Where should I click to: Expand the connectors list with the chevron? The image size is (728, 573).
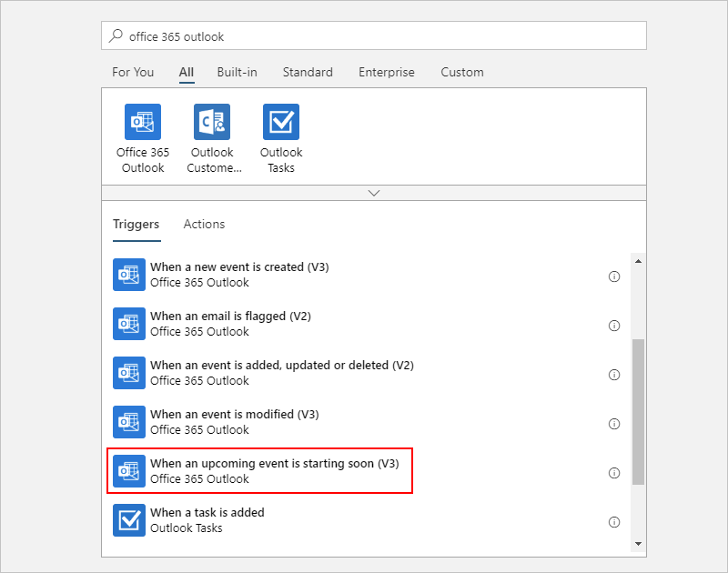pos(374,193)
